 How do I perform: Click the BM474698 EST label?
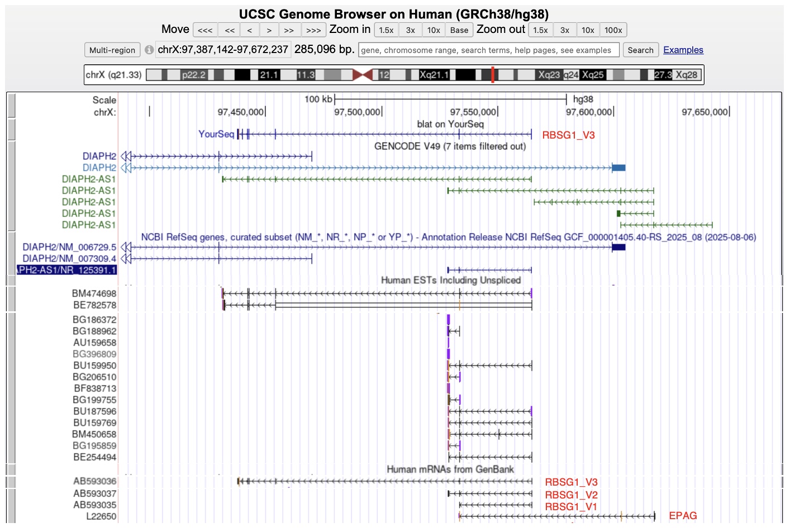click(94, 293)
